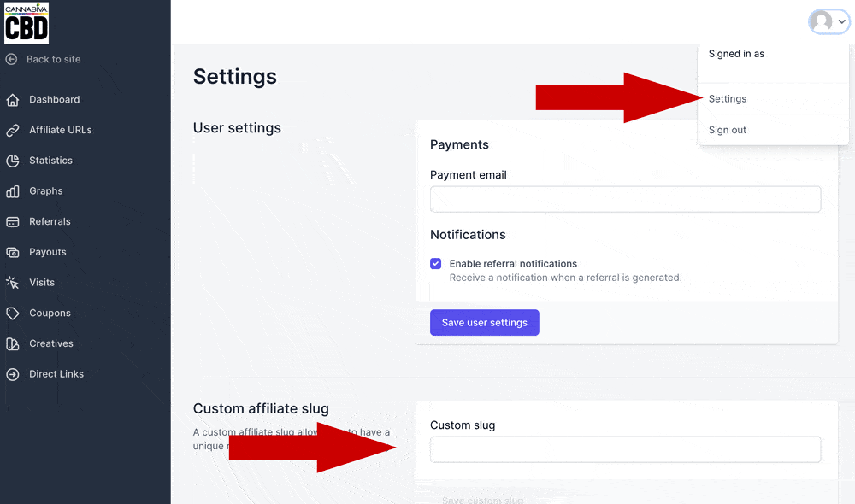Disable referral notifications checkbox

(436, 263)
